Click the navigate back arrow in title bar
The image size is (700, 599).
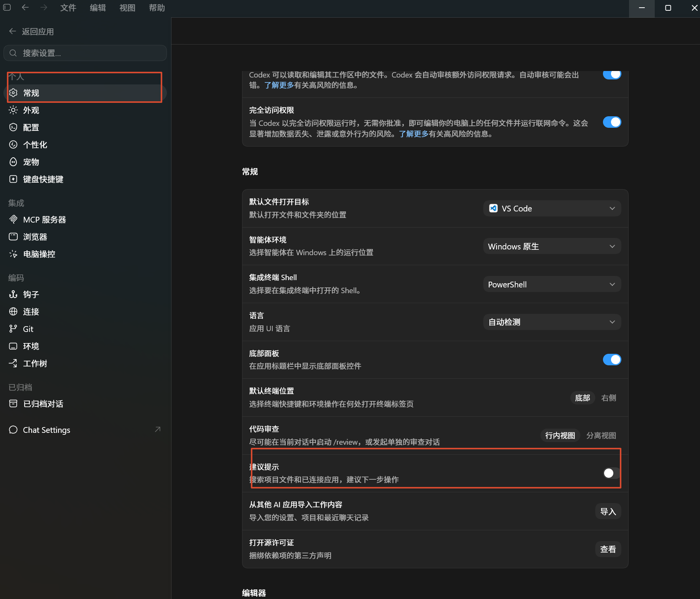(x=25, y=7)
